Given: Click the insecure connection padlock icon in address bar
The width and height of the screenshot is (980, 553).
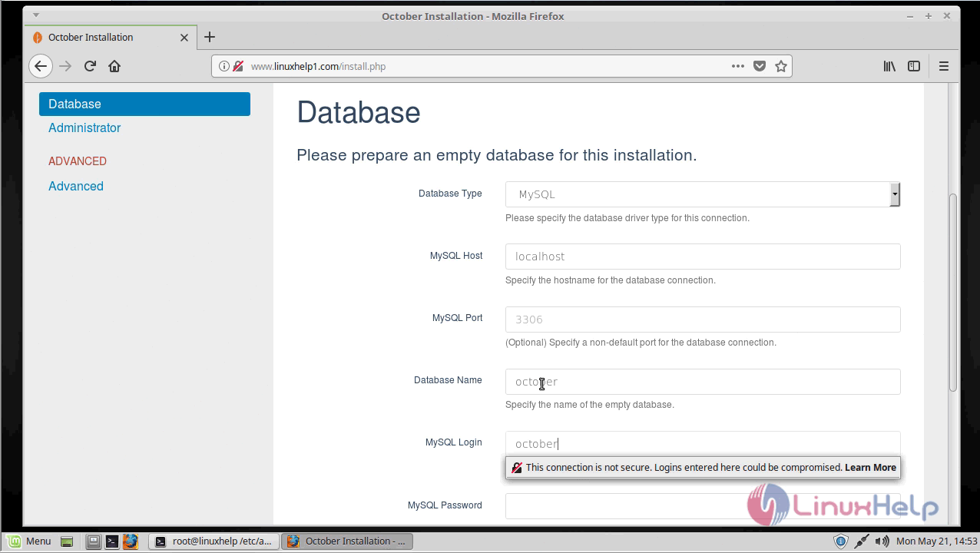Looking at the screenshot, I should point(238,66).
